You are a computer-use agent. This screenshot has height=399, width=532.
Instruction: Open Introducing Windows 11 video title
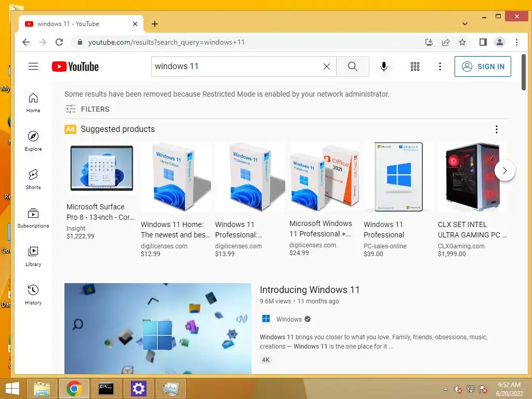click(x=310, y=290)
